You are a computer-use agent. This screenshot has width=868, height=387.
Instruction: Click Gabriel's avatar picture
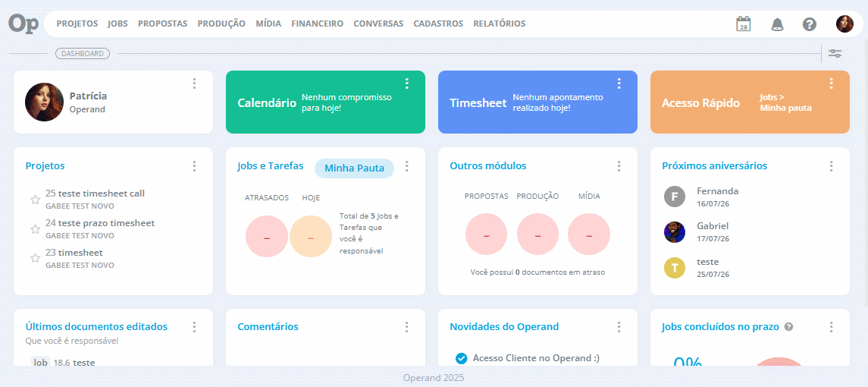(x=674, y=231)
